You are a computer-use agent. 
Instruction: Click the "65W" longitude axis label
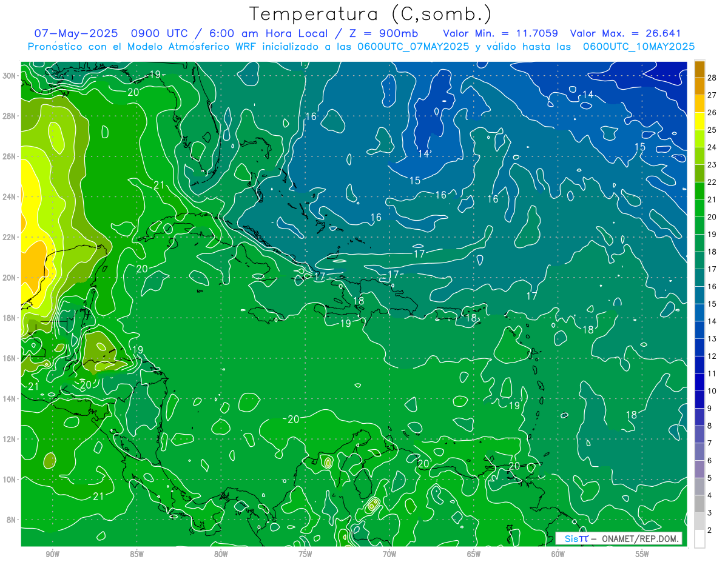click(474, 554)
